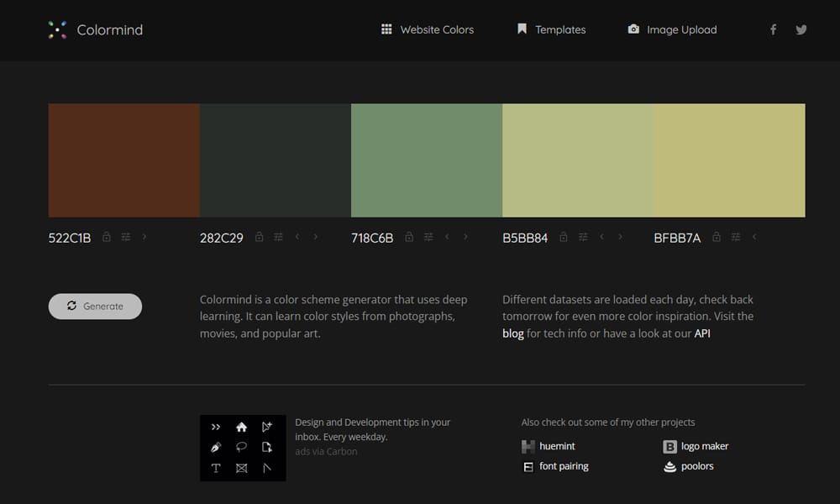840x504 pixels.
Task: Lock the B5BB84 color
Action: click(x=564, y=237)
